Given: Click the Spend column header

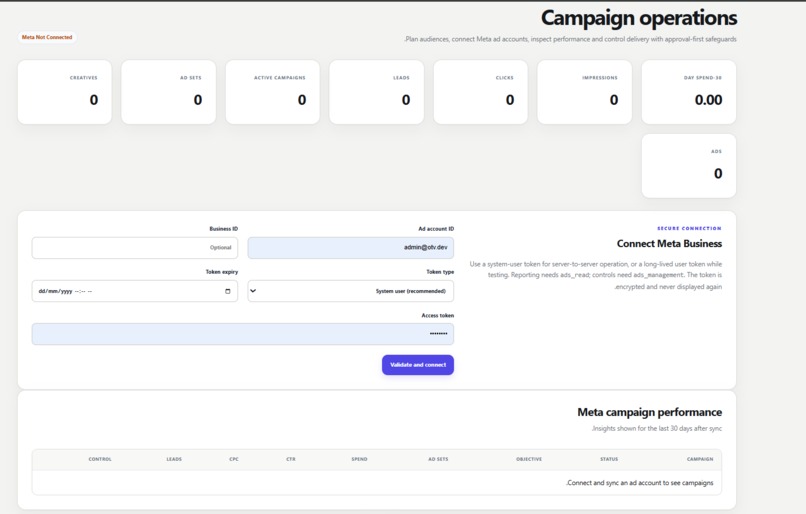Looking at the screenshot, I should tap(359, 459).
